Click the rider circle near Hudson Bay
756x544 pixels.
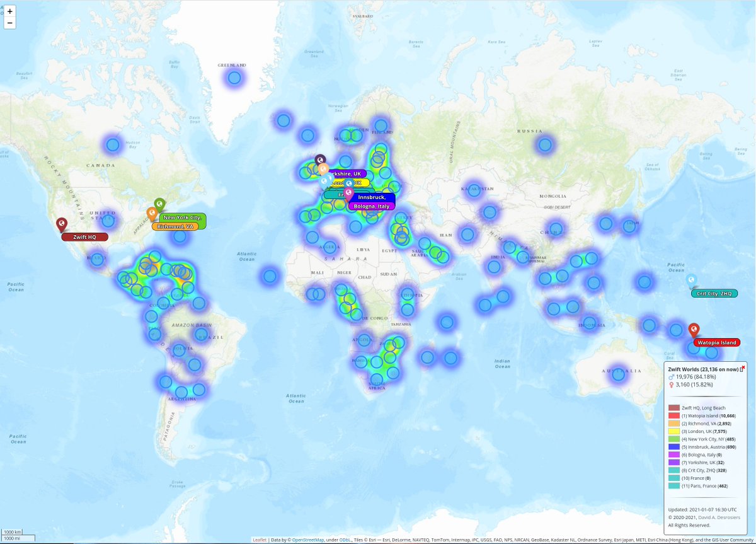[x=113, y=145]
